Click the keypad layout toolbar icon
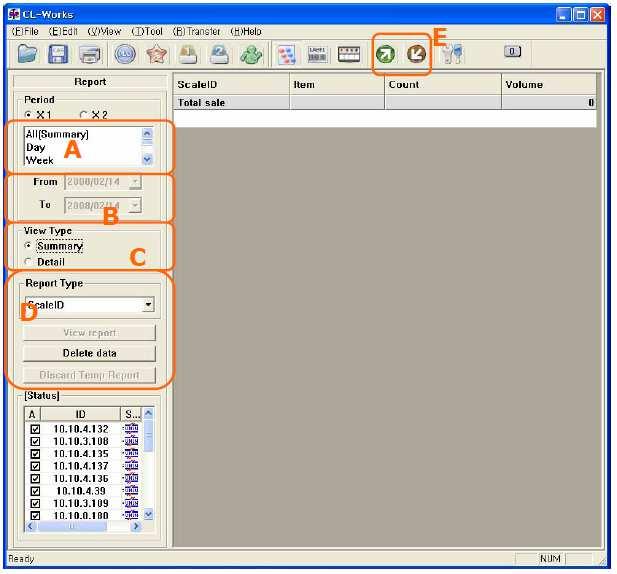The image size is (617, 574). (x=349, y=54)
